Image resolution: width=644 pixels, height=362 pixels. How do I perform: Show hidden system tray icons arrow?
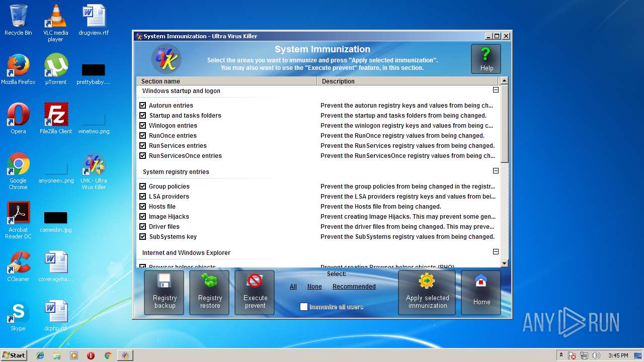coord(561,355)
